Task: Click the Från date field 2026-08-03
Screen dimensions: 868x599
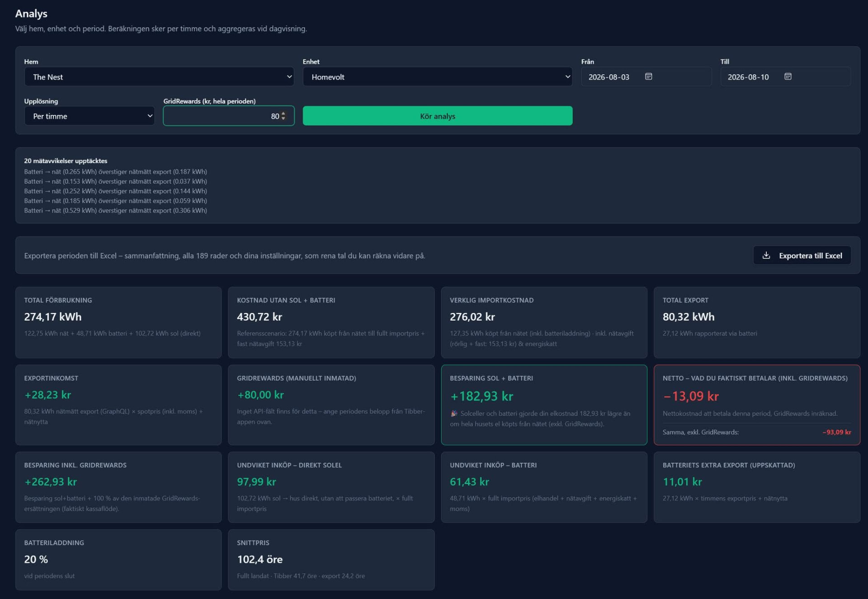Action: point(646,77)
